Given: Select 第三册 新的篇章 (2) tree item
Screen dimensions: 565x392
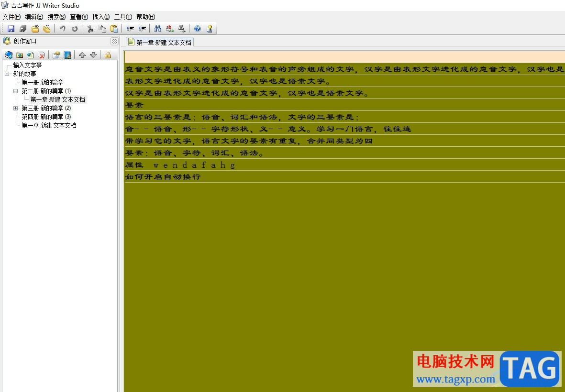Looking at the screenshot, I should pos(46,109).
